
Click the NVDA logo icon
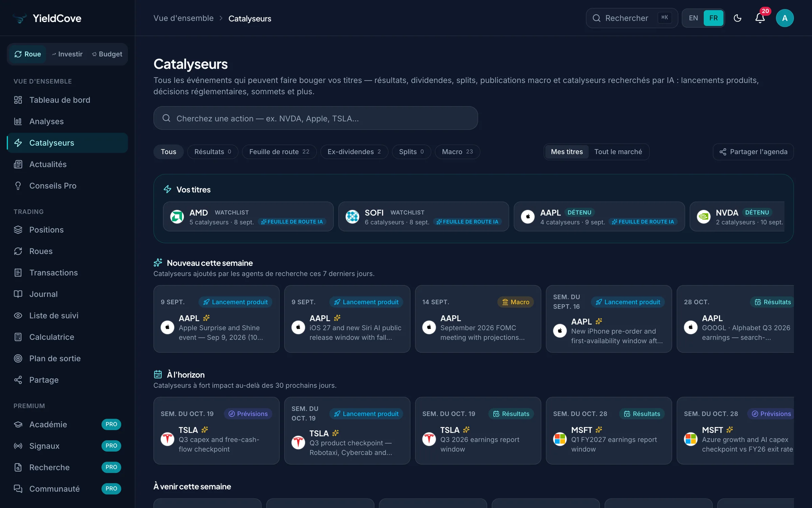tap(704, 217)
